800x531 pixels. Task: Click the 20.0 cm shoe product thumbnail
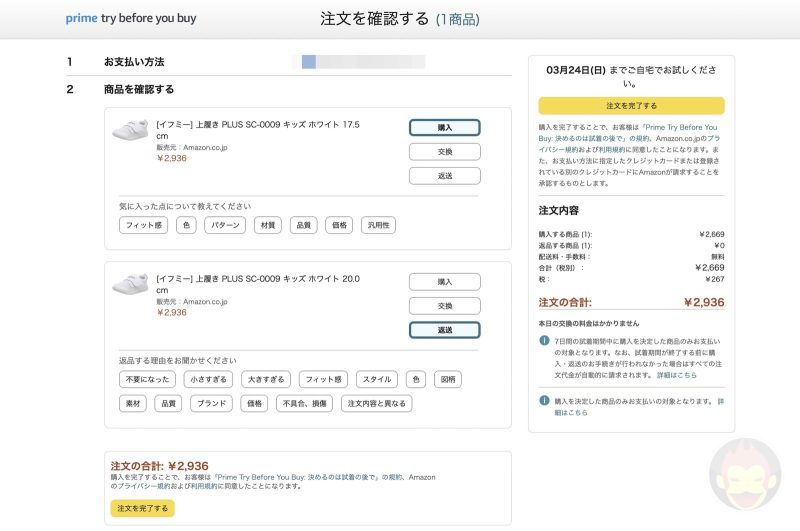pyautogui.click(x=130, y=288)
